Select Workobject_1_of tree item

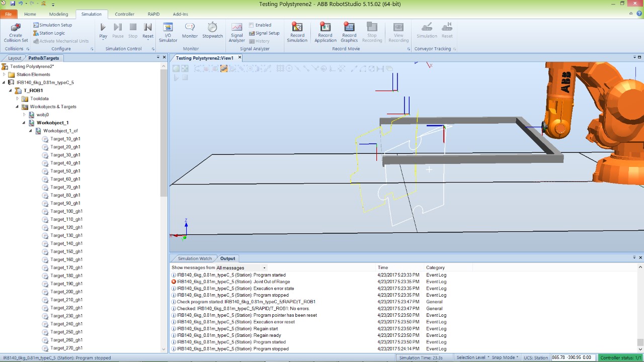60,131
